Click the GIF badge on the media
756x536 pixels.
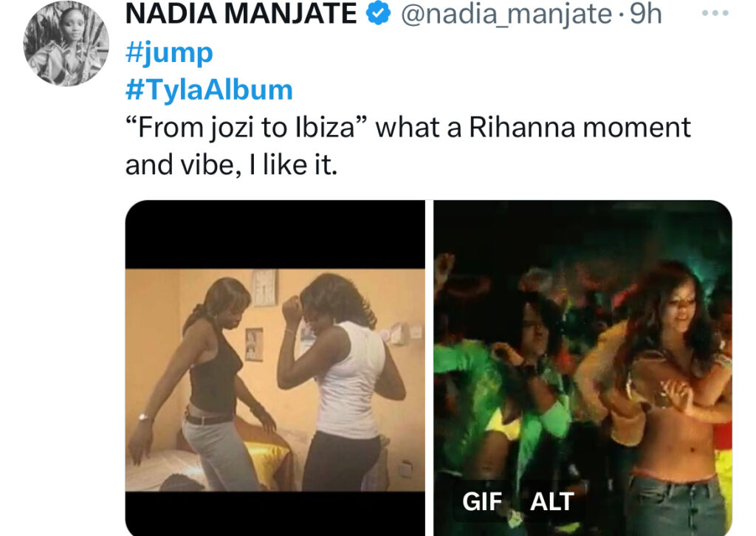click(481, 501)
